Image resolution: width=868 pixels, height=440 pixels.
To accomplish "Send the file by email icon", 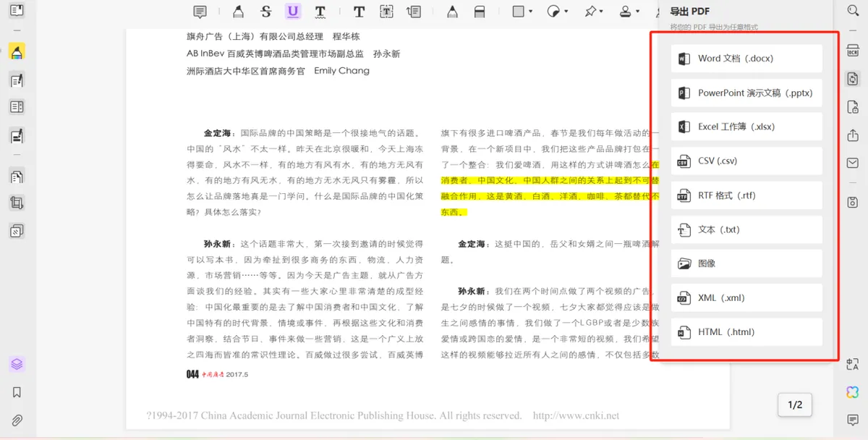I will click(852, 163).
